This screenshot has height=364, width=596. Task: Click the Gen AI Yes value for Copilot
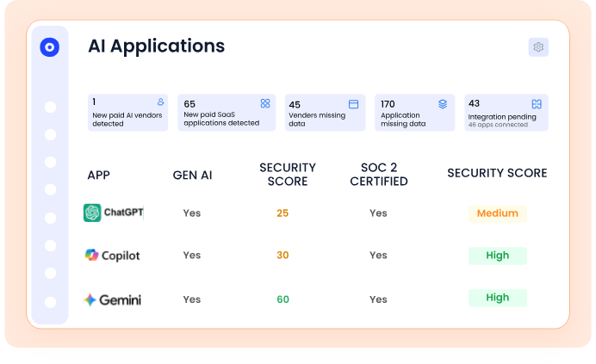[x=192, y=255]
